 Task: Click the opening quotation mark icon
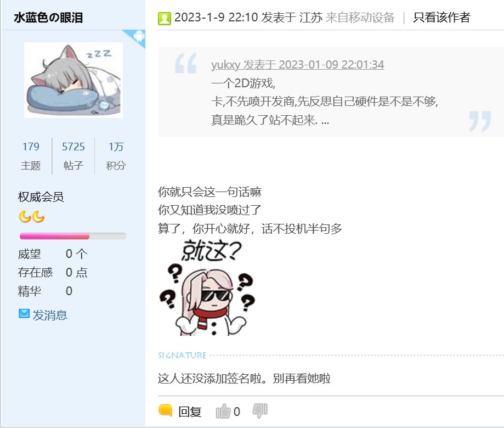point(186,63)
